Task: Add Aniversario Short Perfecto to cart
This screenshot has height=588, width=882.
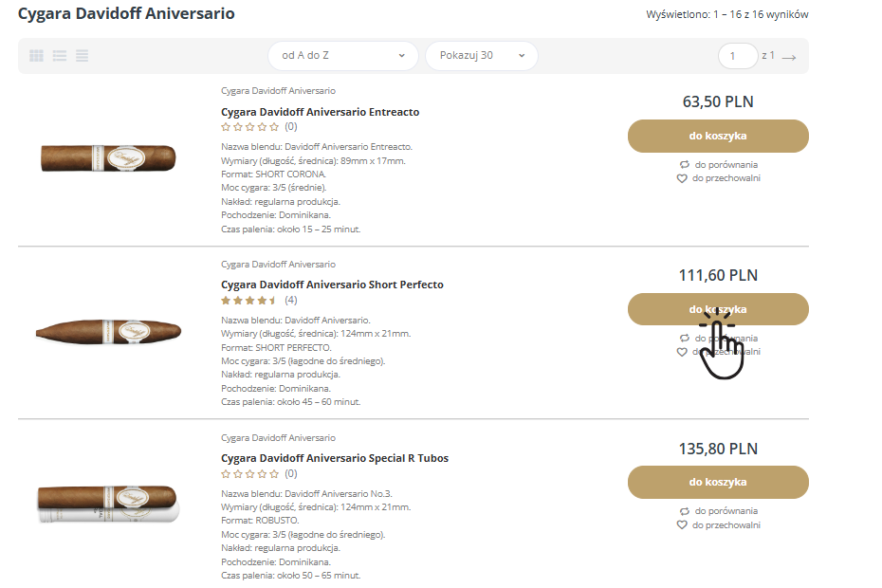Action: (718, 309)
